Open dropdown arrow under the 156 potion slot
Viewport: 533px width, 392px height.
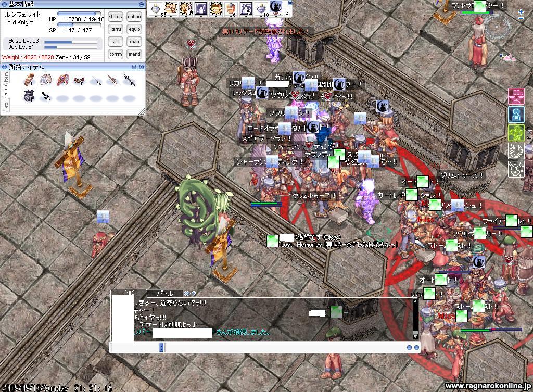(156, 16)
